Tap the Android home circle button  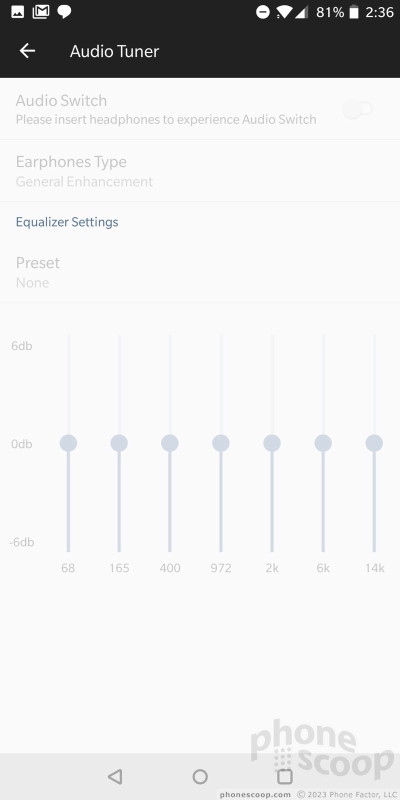[200, 777]
